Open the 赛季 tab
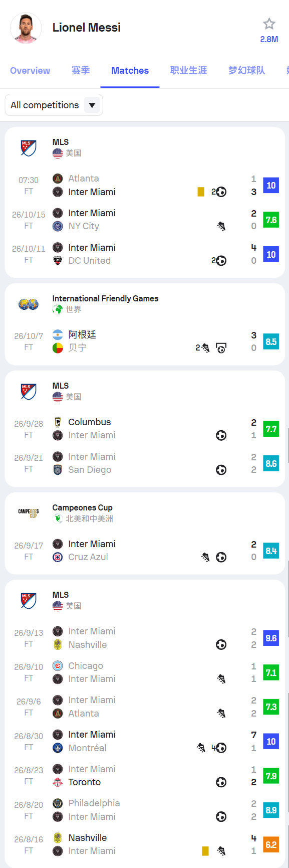The image size is (289, 868). (x=81, y=71)
